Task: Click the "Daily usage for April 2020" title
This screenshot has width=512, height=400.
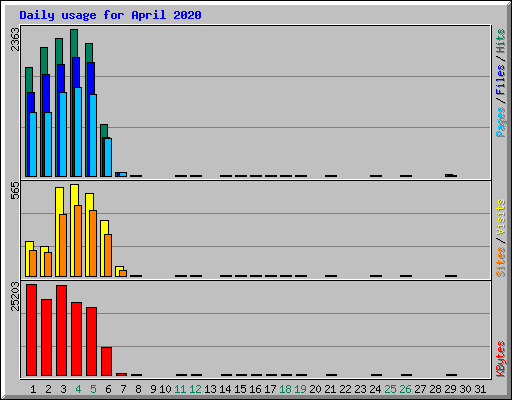Action: tap(110, 15)
